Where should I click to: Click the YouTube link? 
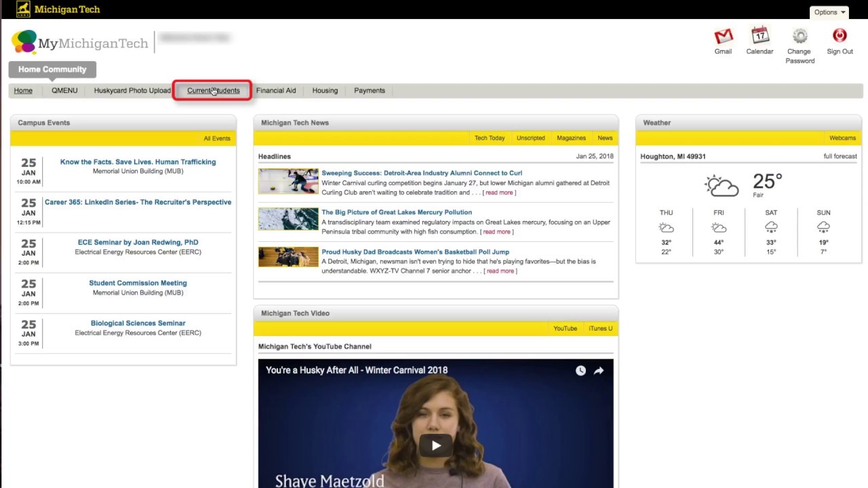(x=565, y=329)
